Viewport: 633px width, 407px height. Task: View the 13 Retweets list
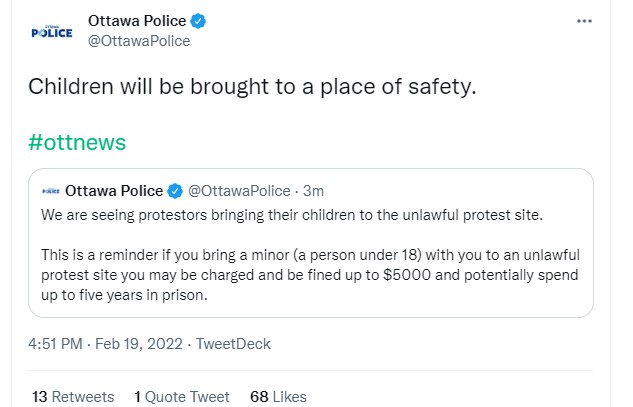point(73,396)
